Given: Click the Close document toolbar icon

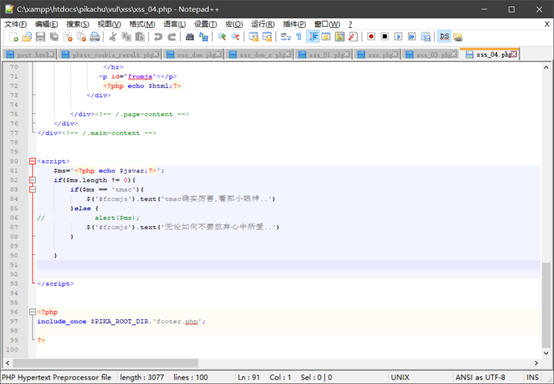Looking at the screenshot, I should click(67, 37).
